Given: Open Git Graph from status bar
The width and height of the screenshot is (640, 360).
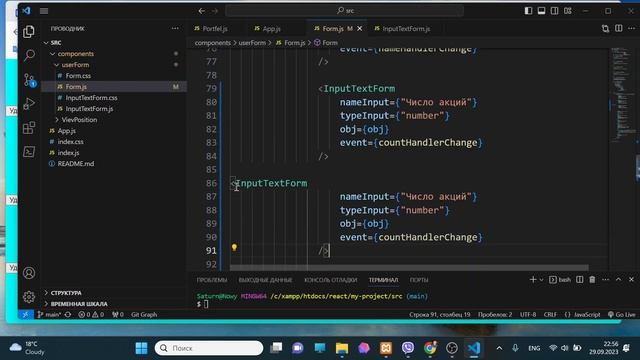Looking at the screenshot, I should 144,315.
